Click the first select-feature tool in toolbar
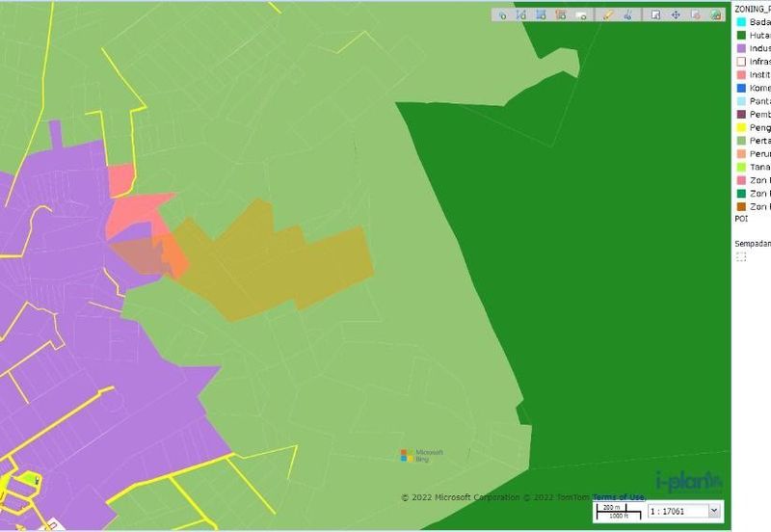 [502, 14]
